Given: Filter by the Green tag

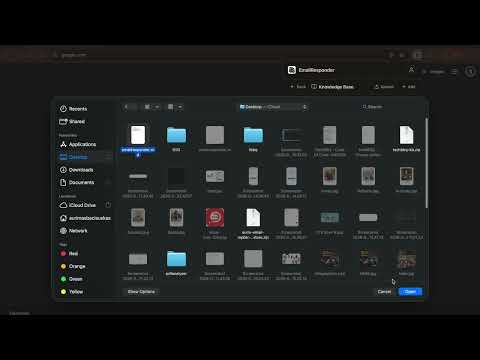Looking at the screenshot, I should [71, 279].
